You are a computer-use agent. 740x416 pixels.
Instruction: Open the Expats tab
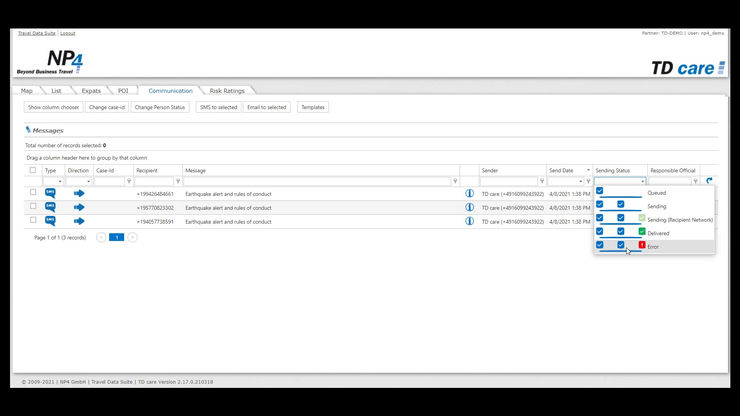(x=91, y=91)
